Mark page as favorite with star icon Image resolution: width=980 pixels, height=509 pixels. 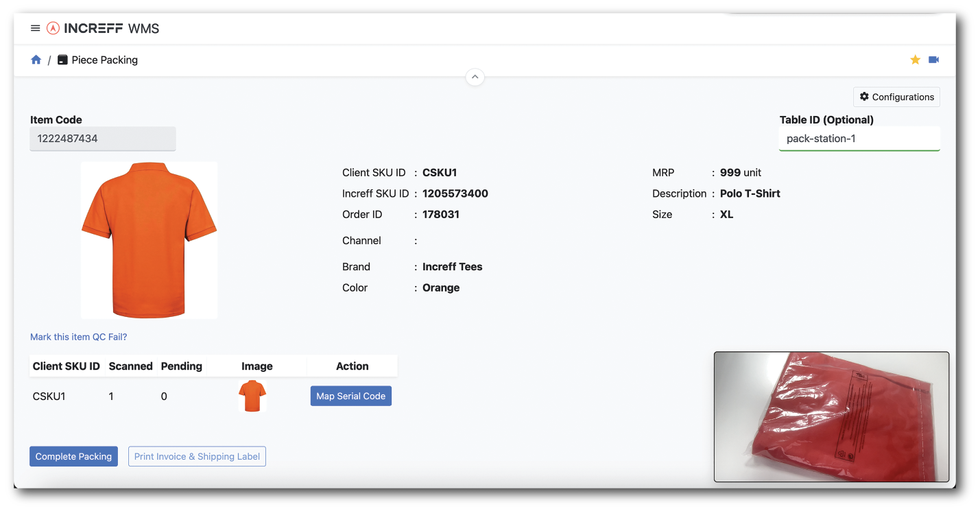click(915, 60)
